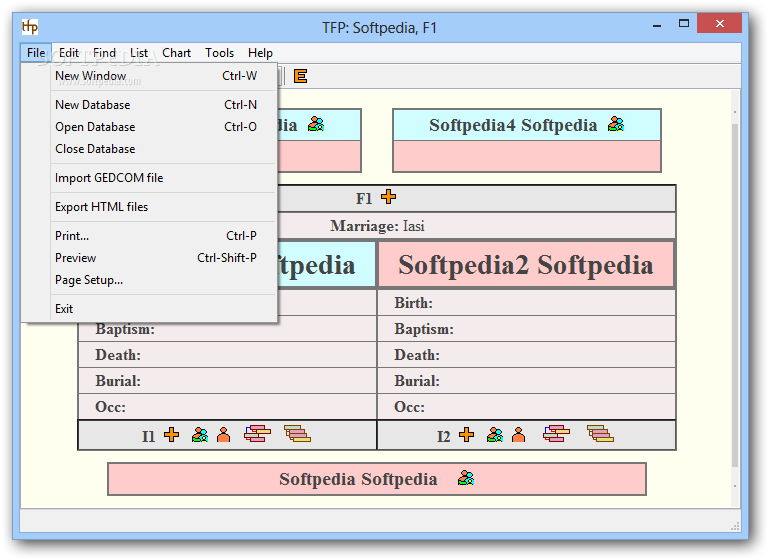Click the Burial: row in the left spouse column
Screen dimensions: 769x560
click(x=227, y=381)
